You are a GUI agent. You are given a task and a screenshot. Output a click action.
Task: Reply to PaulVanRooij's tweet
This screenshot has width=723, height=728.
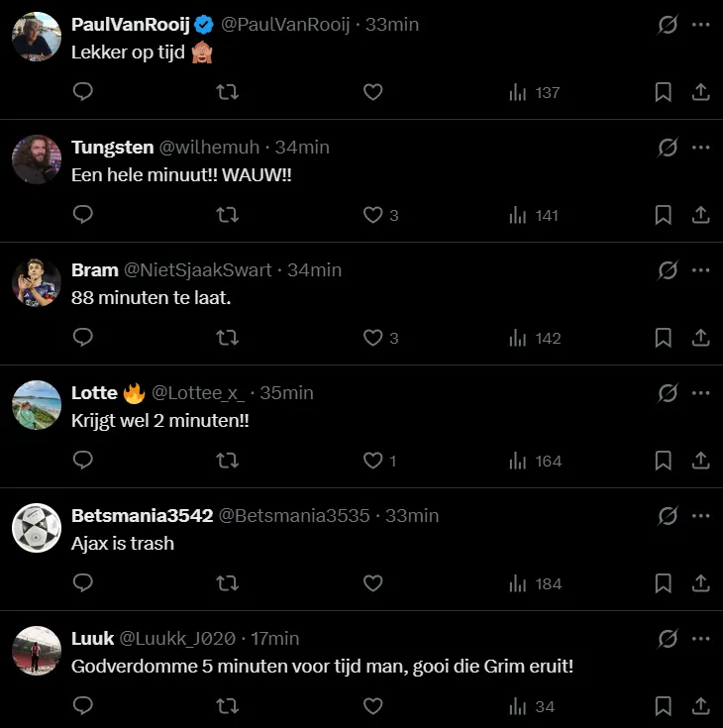[x=83, y=92]
